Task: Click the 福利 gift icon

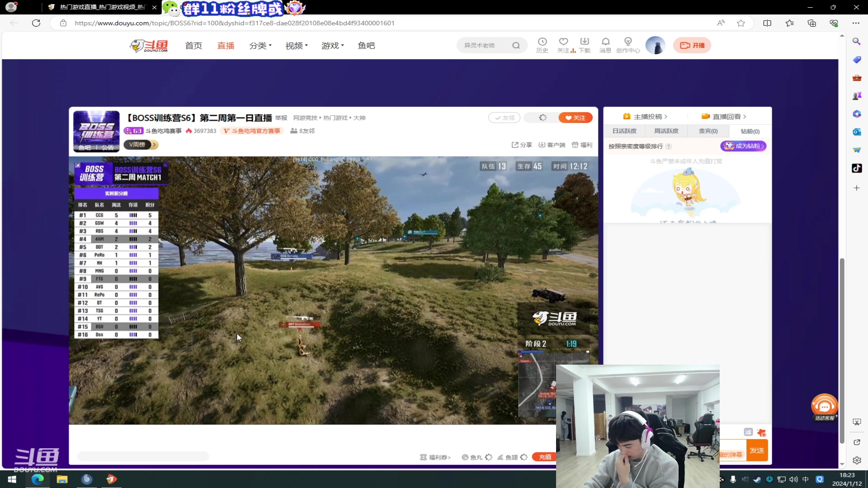Action: 575,145
